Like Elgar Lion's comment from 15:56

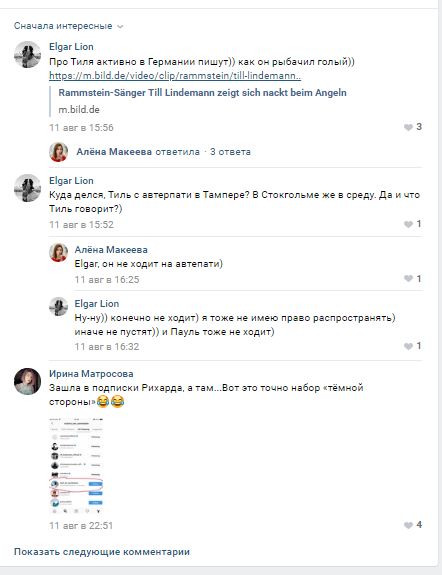pyautogui.click(x=413, y=127)
